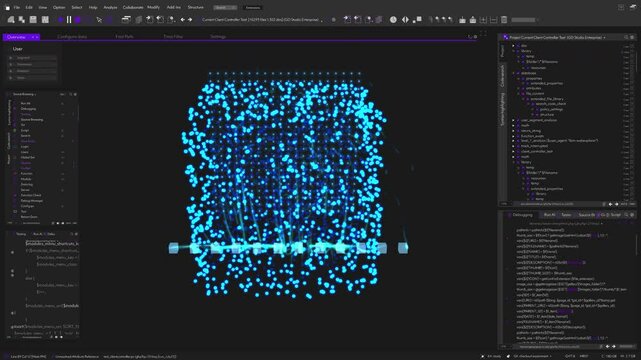The height and width of the screenshot is (360, 641).
Task: Open the Project panel title dropdown arrow
Action: pos(605,38)
